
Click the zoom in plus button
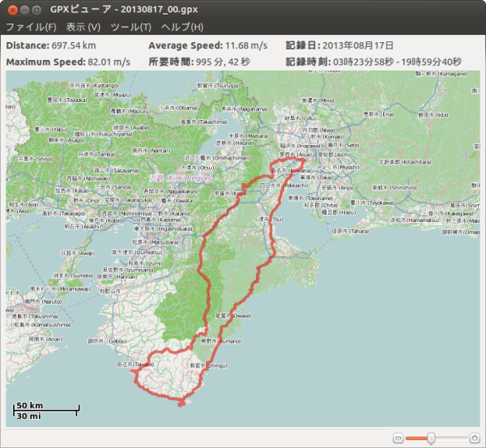click(474, 437)
